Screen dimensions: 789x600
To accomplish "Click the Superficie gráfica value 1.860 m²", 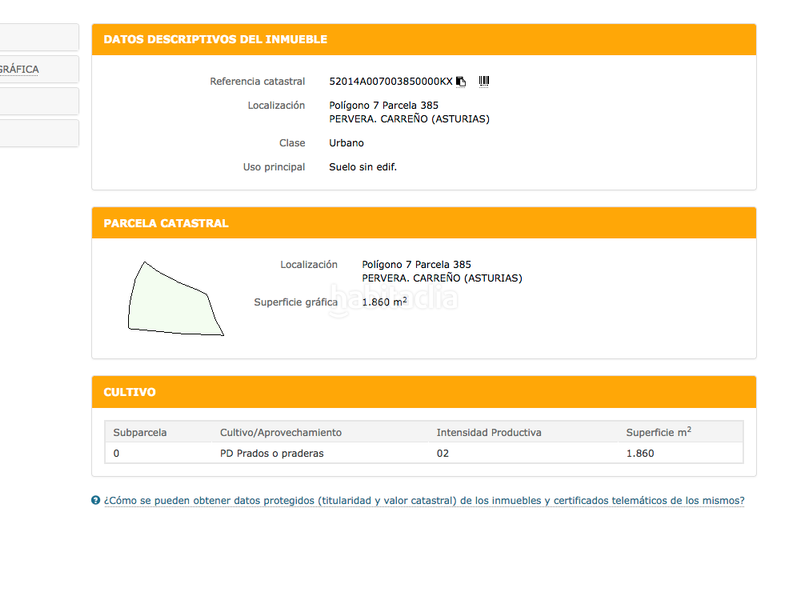I will tap(384, 302).
